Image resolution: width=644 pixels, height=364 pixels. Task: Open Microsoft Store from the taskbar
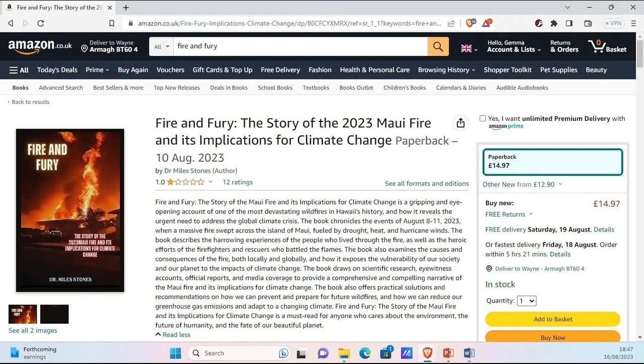[386, 353]
